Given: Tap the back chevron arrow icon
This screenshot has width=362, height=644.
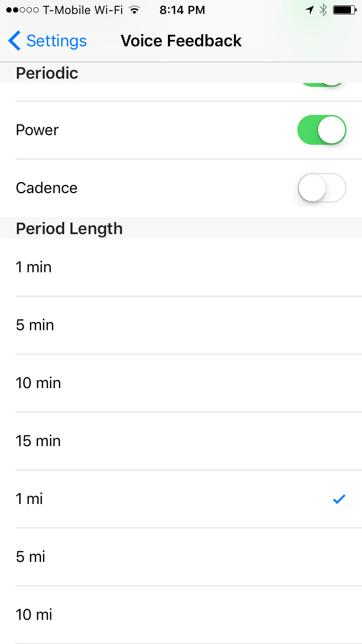Looking at the screenshot, I should click(x=14, y=41).
